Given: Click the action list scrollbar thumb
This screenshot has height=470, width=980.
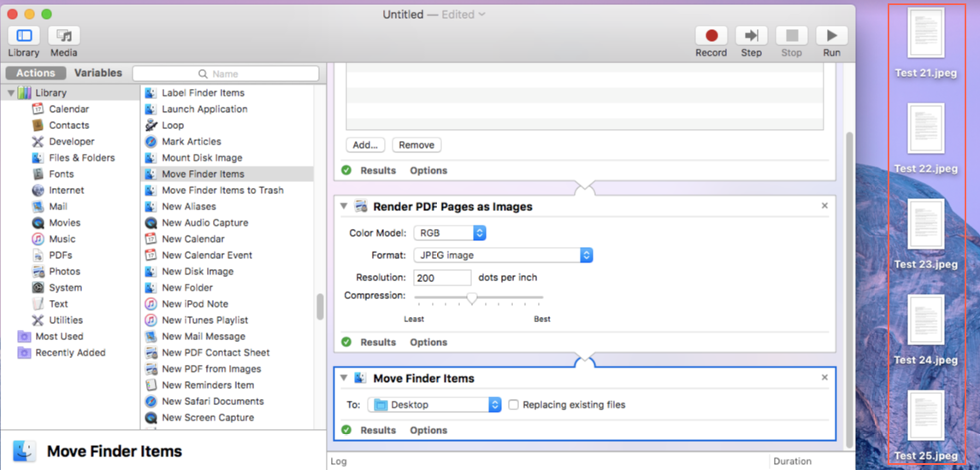Looking at the screenshot, I should [x=320, y=307].
